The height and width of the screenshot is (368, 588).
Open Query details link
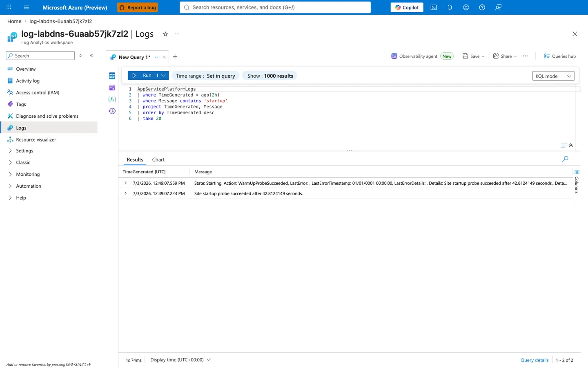535,360
